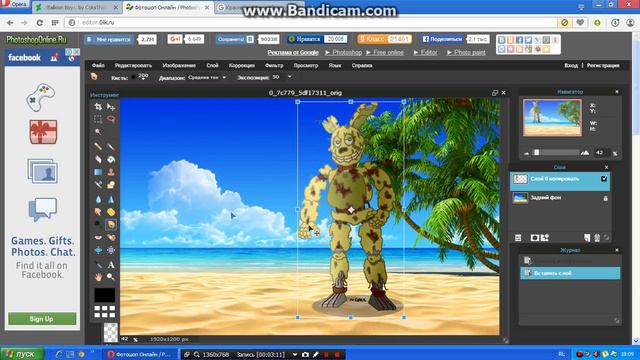Select the highlighted Burn tool
640x360 pixels.
point(111,224)
